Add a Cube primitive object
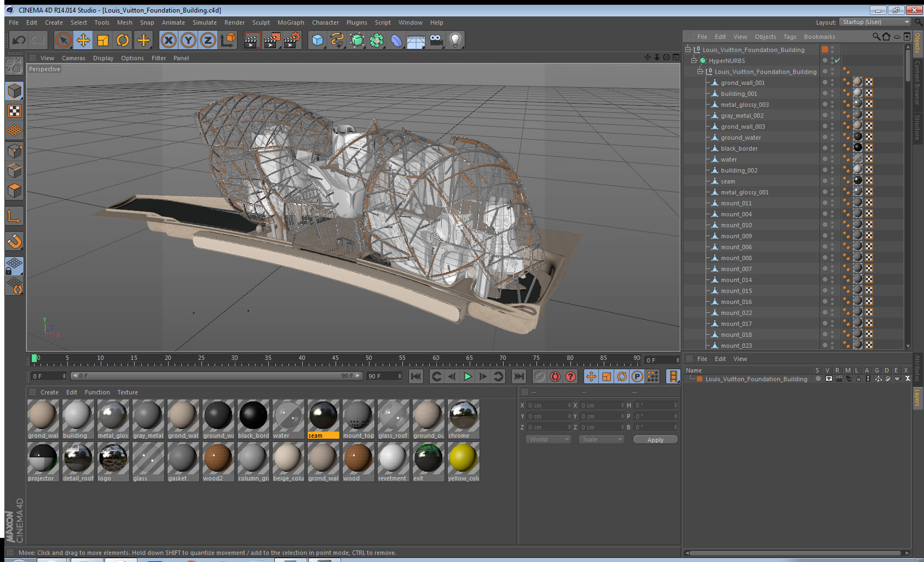 coord(317,40)
